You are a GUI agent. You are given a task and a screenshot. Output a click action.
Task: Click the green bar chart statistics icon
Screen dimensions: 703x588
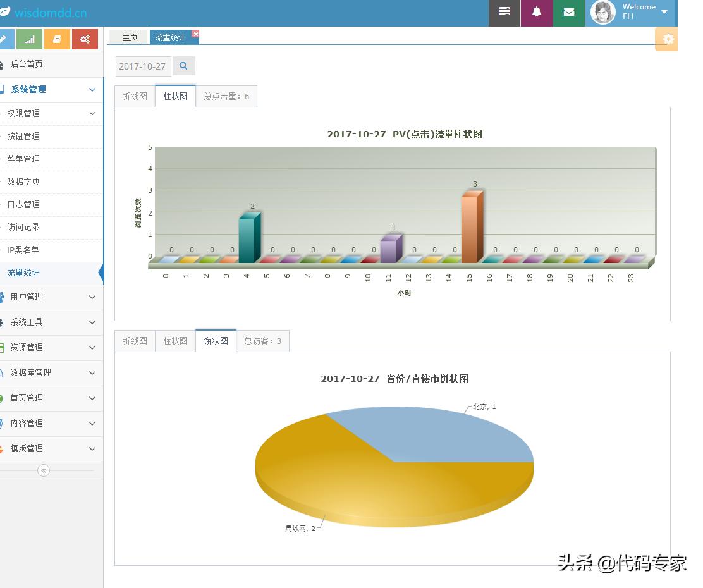(x=30, y=39)
